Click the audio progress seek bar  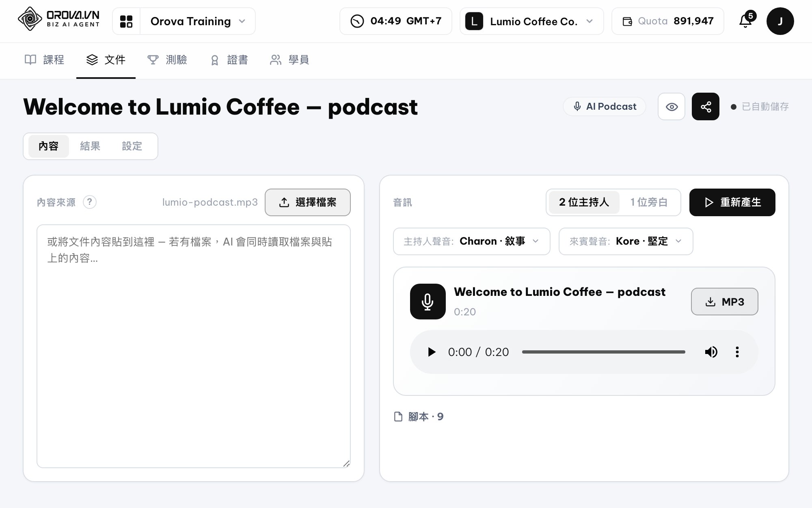pos(604,352)
